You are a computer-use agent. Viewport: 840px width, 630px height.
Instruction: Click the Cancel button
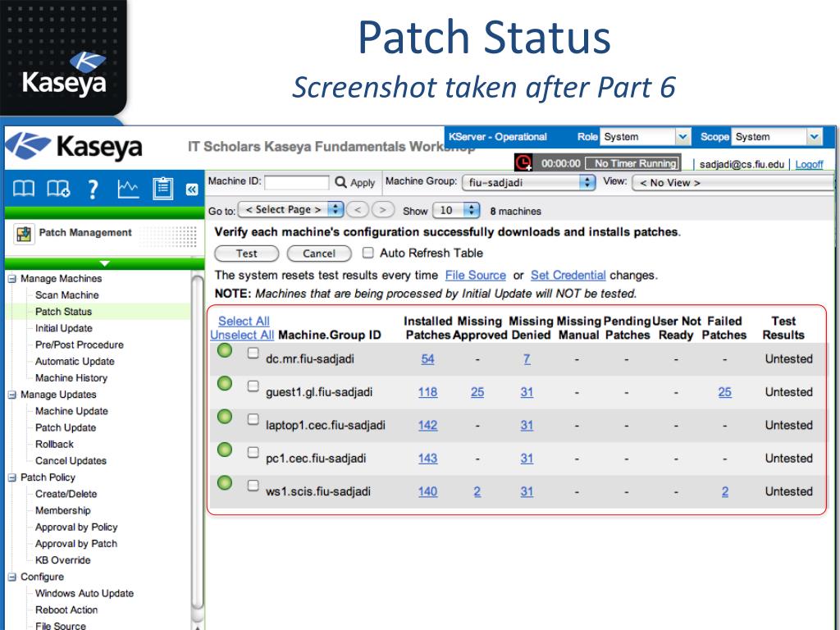pyautogui.click(x=319, y=253)
